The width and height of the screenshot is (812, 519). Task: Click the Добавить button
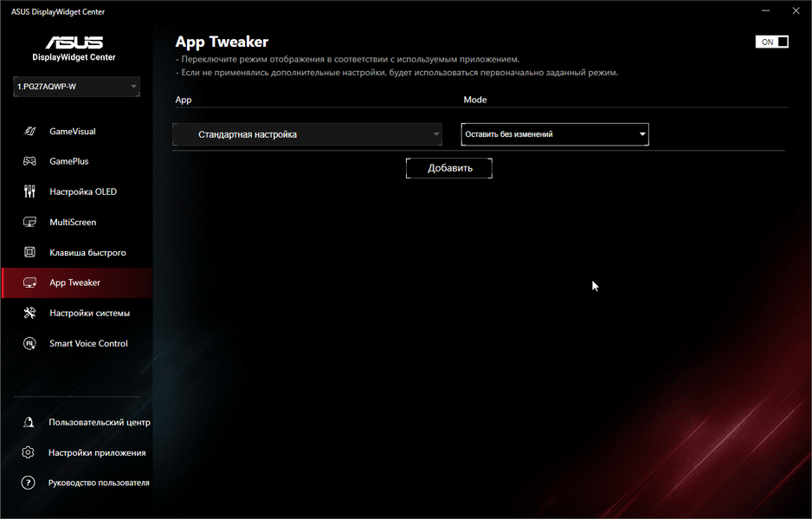pyautogui.click(x=449, y=168)
